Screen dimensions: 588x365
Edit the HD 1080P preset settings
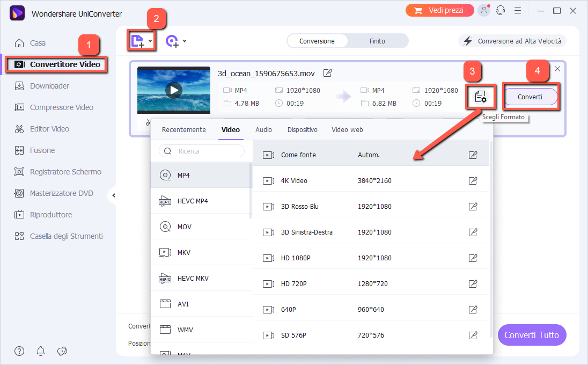pyautogui.click(x=473, y=258)
